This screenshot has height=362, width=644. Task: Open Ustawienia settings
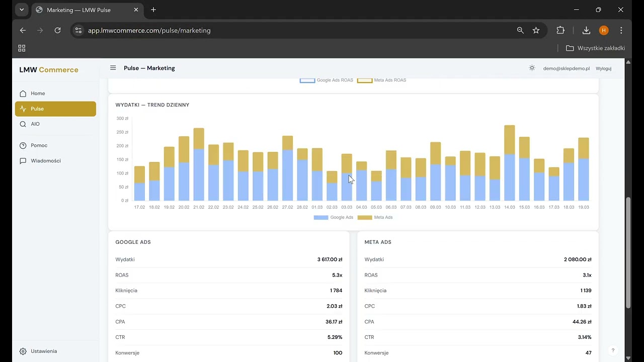[x=55, y=351]
